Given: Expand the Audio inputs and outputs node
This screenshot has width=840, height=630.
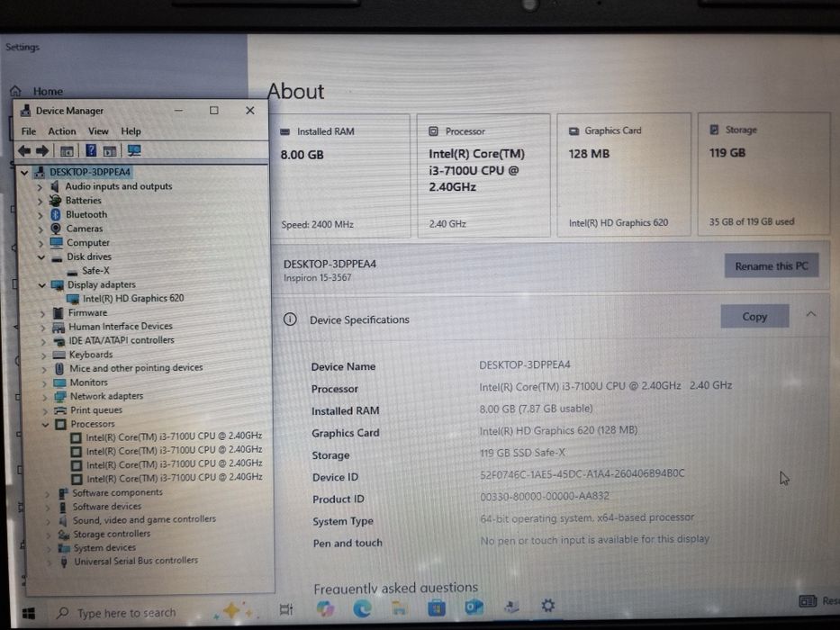Looking at the screenshot, I should tap(40, 187).
